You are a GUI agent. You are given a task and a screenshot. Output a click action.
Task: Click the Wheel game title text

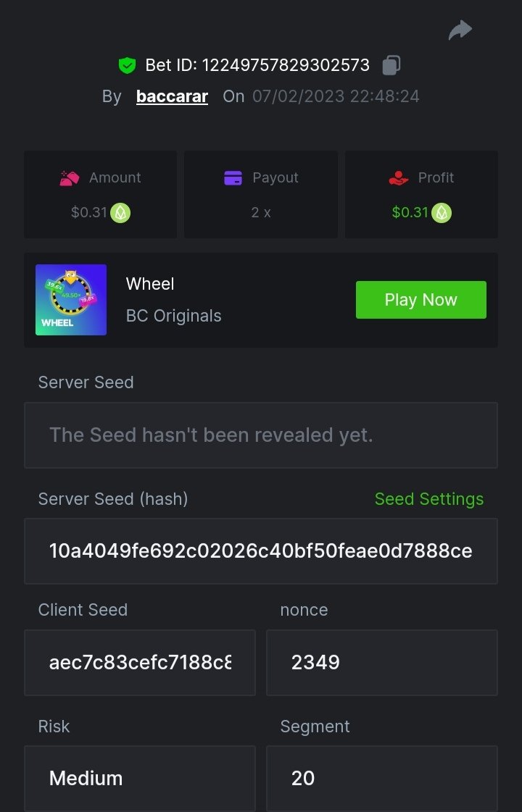coord(150,284)
